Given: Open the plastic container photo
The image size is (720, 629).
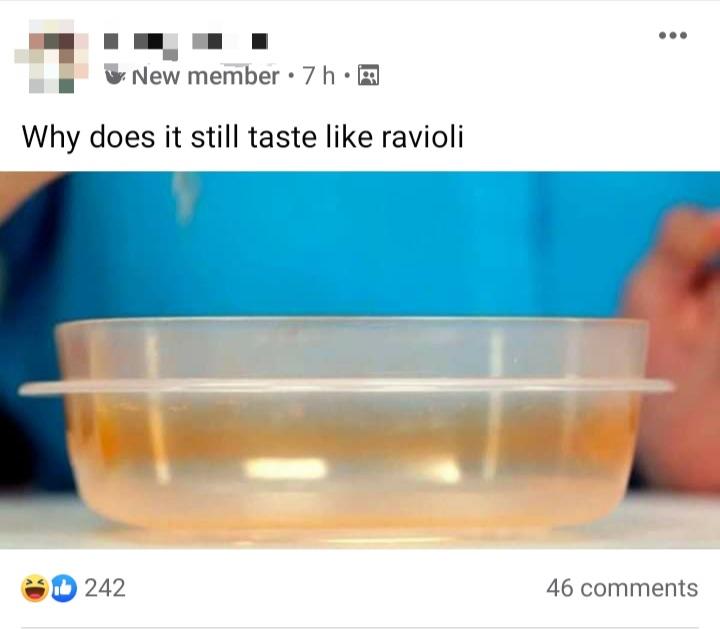Looking at the screenshot, I should 360,360.
